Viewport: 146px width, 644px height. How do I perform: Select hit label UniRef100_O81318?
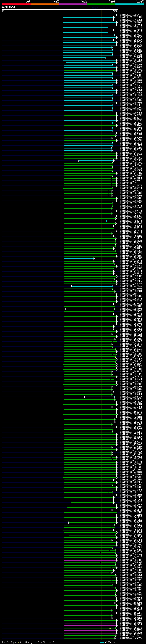tap(131, 625)
